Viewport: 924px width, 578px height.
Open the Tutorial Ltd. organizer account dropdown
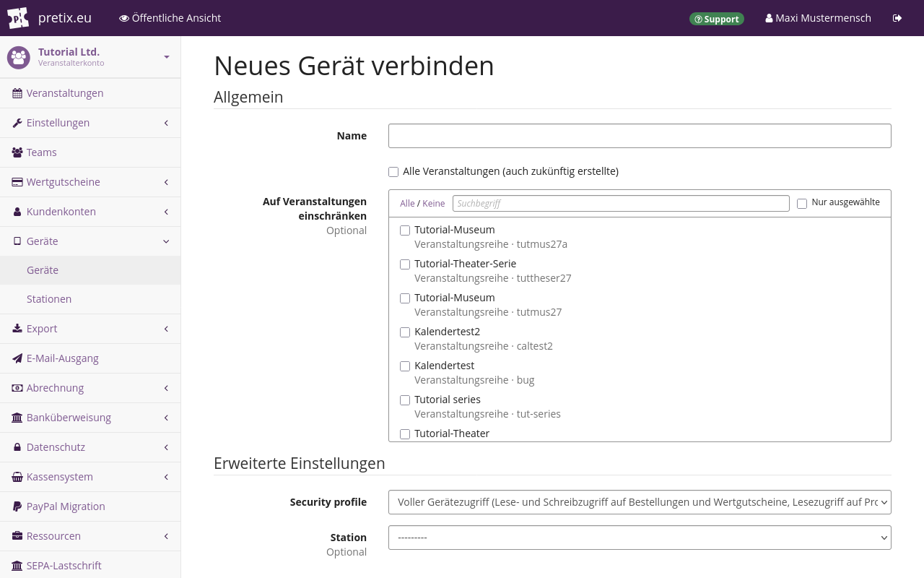(x=90, y=57)
